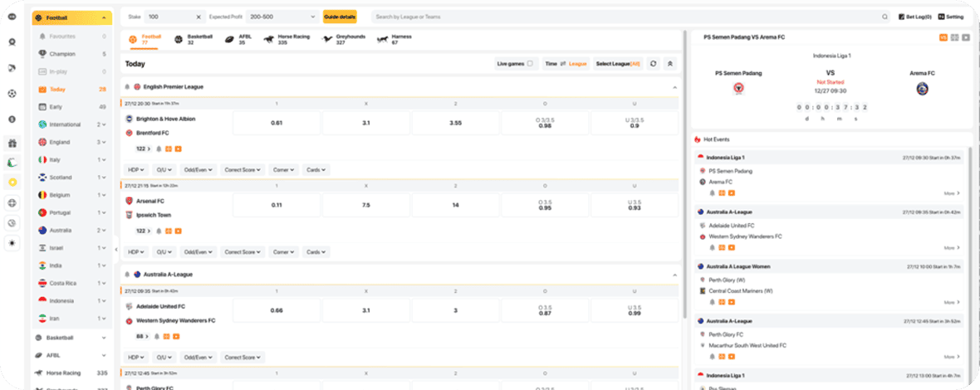This screenshot has width=980, height=390.
Task: Select home odds 0.61 for Brighton
Action: pyautogui.click(x=277, y=123)
